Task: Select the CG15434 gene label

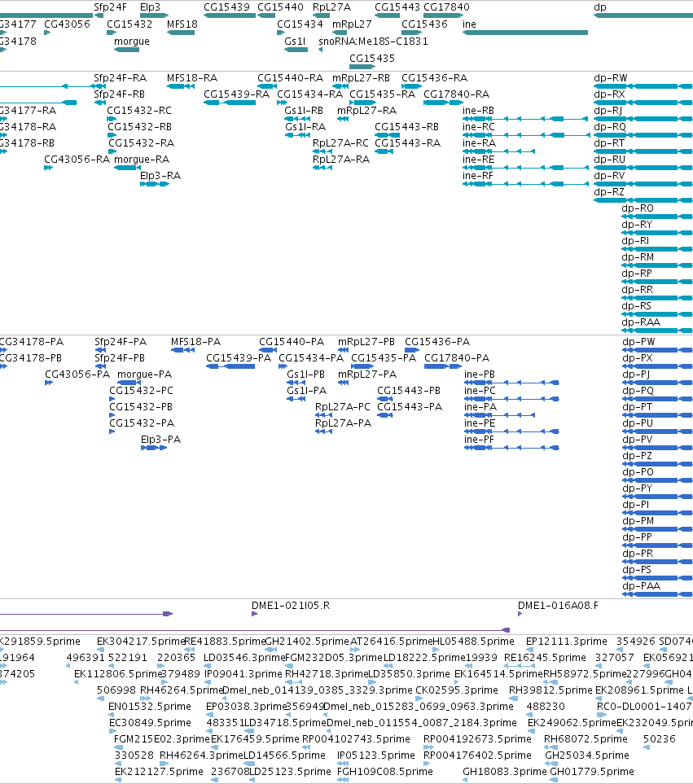Action: [x=300, y=24]
